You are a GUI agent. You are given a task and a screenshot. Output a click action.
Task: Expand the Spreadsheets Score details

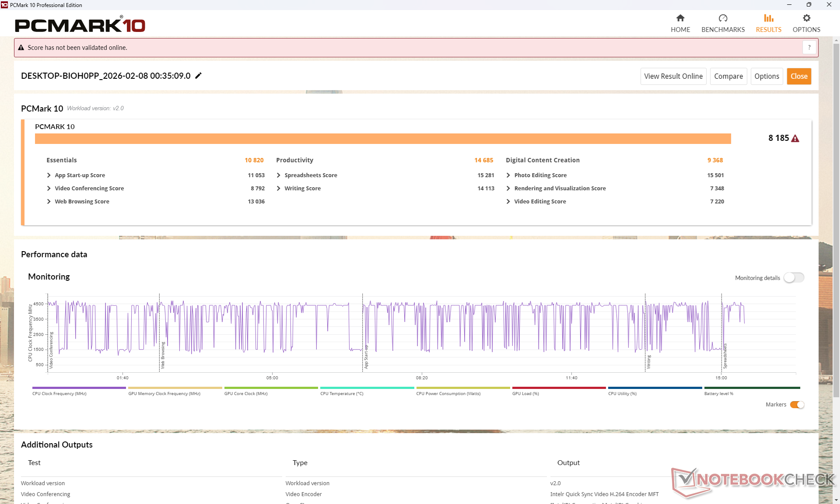point(279,175)
